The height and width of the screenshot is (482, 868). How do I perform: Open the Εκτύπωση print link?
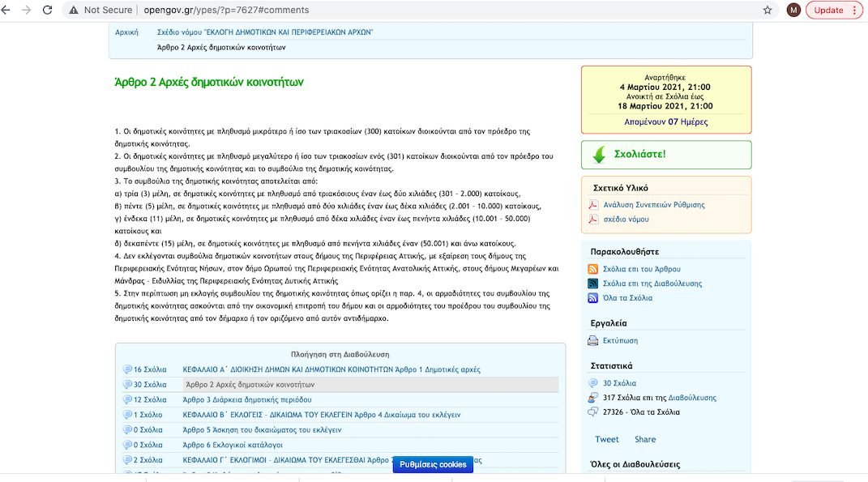(x=620, y=341)
